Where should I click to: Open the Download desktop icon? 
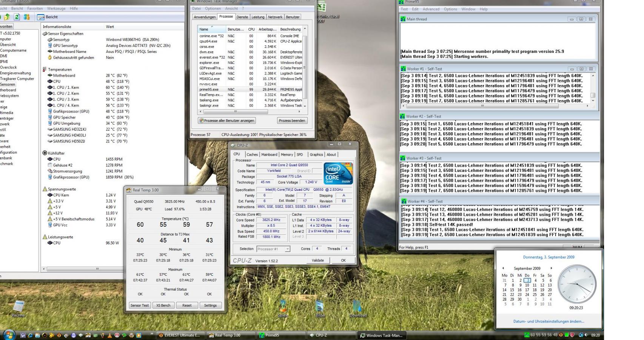tap(358, 309)
